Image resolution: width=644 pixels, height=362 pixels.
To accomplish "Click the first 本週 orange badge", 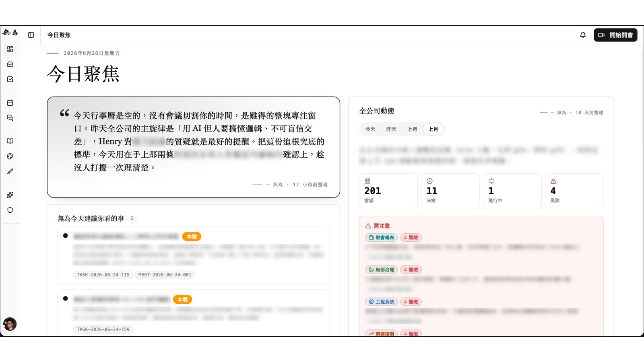I will [x=192, y=237].
